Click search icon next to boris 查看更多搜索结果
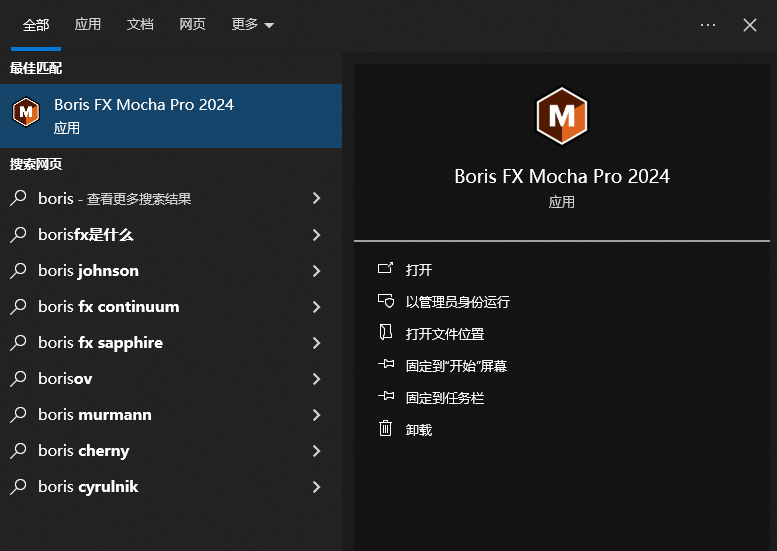Viewport: 777px width, 551px height. tap(18, 198)
